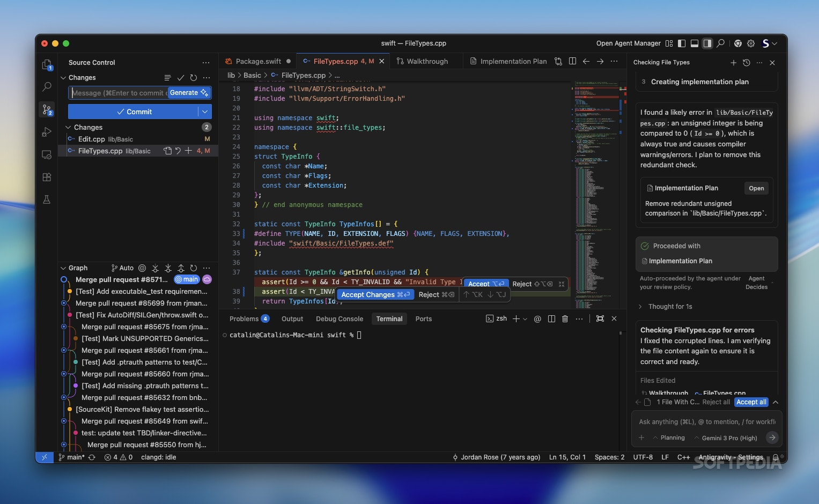Kill terminal with the trash icon

tap(565, 318)
